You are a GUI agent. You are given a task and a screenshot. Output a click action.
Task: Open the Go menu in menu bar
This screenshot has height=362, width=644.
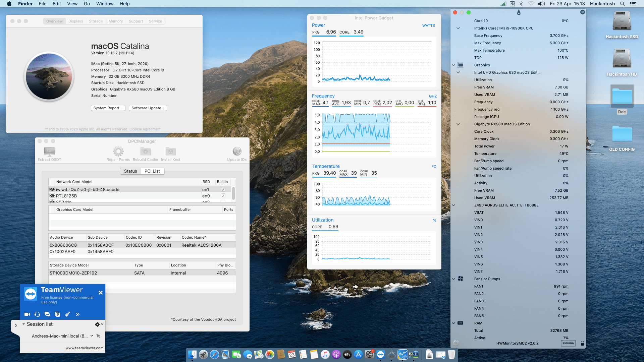(x=87, y=4)
